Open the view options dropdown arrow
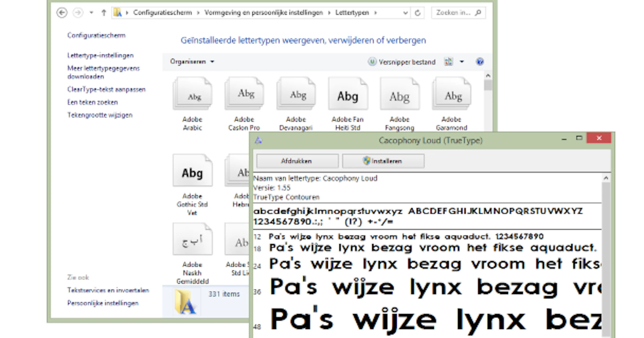This screenshot has height=338, width=644. pyautogui.click(x=462, y=62)
